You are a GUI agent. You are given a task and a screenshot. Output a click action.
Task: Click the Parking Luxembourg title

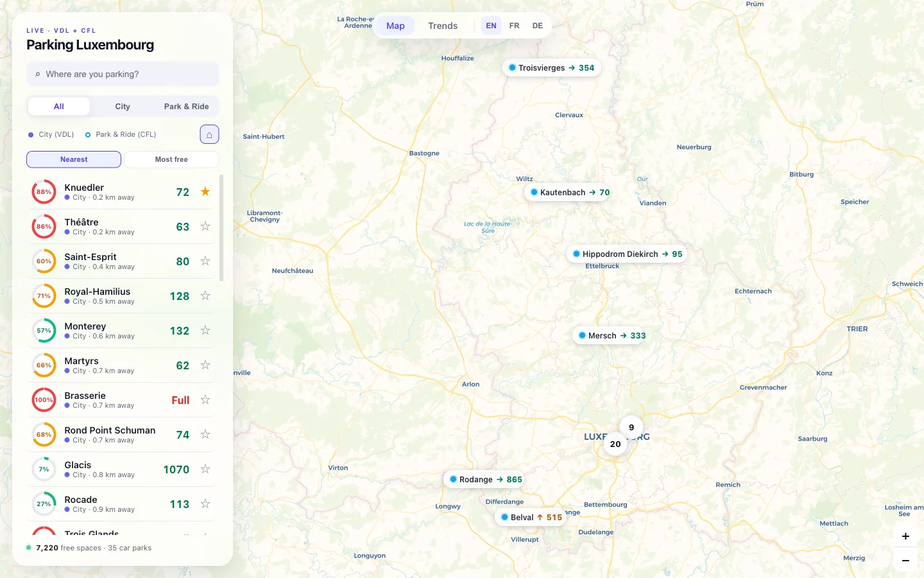coord(90,45)
